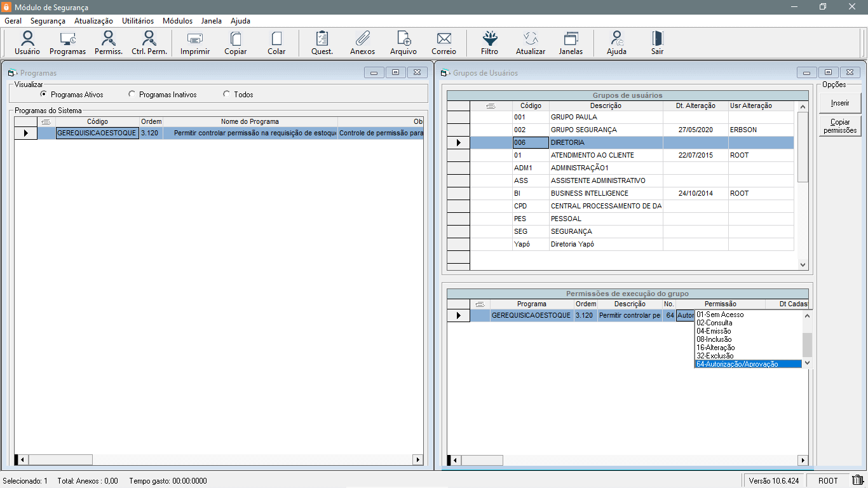Open the Ajuda menu in menu bar
This screenshot has height=488, width=868.
(x=240, y=21)
